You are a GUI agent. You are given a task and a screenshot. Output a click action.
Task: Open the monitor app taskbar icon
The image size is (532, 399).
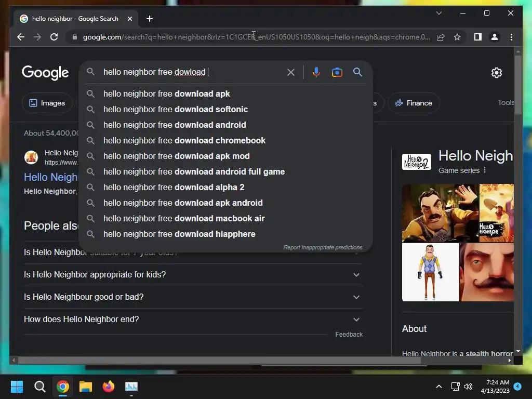(131, 387)
